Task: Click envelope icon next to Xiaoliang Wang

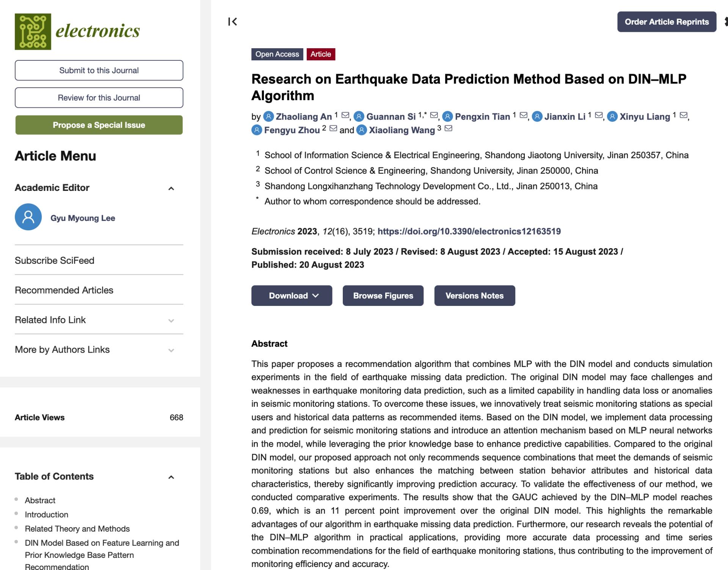Action: (x=448, y=128)
